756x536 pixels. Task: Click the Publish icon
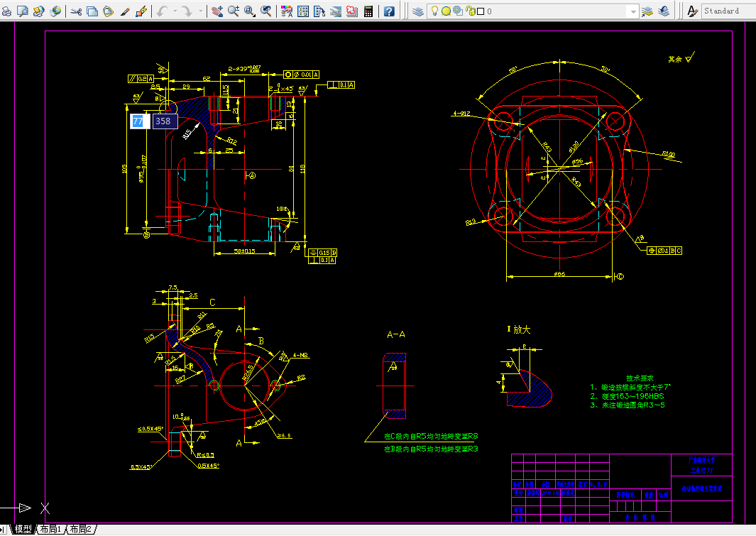(x=38, y=11)
